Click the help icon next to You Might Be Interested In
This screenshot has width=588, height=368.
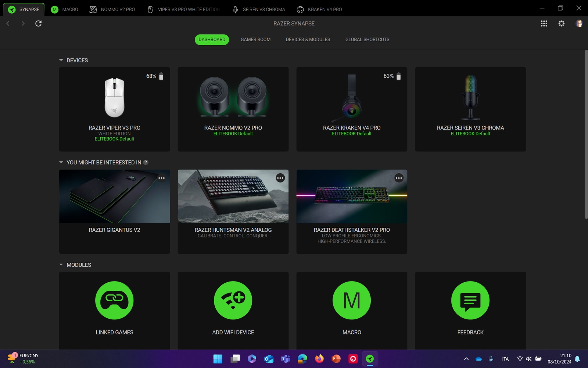146,162
